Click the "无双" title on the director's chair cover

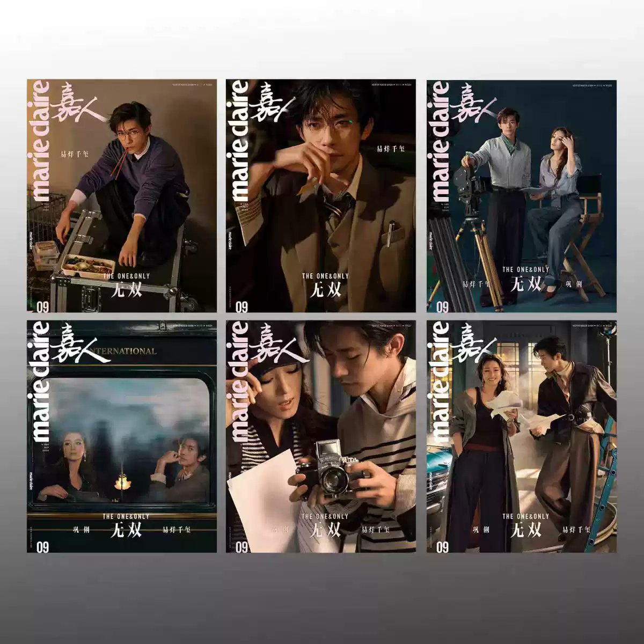526,284
